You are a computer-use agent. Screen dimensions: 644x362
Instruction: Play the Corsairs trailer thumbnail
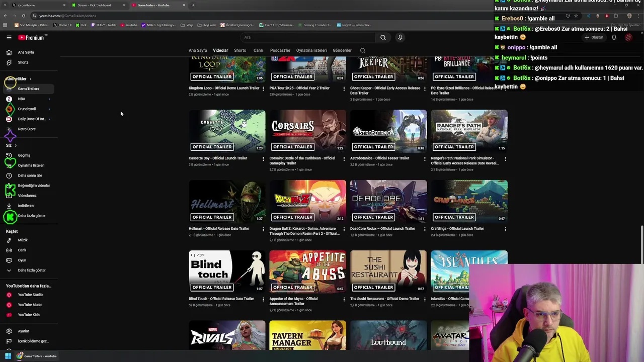(307, 131)
